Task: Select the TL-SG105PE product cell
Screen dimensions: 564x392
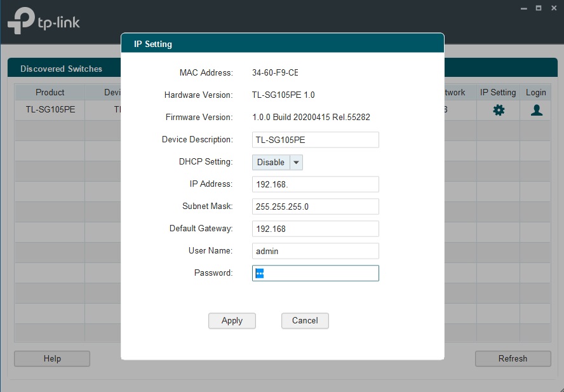Action: click(50, 110)
